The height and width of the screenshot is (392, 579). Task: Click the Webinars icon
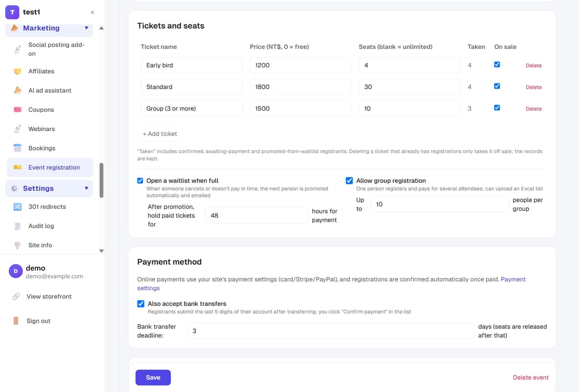pos(18,129)
